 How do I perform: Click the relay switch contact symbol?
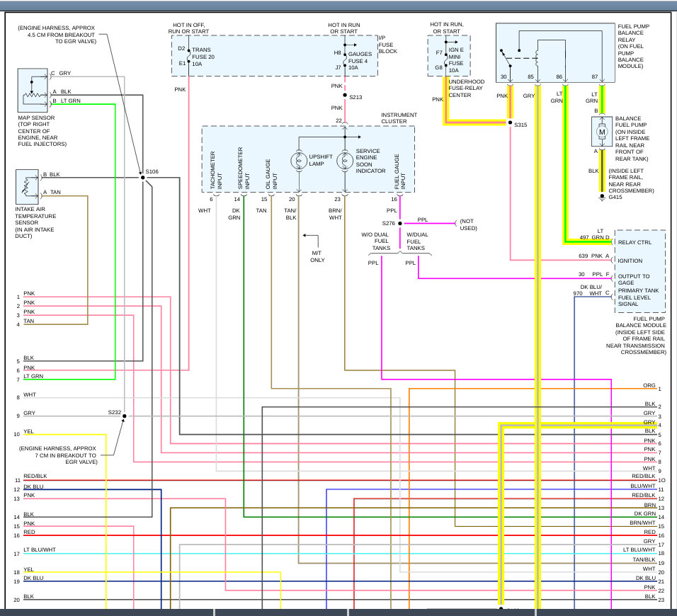click(506, 58)
